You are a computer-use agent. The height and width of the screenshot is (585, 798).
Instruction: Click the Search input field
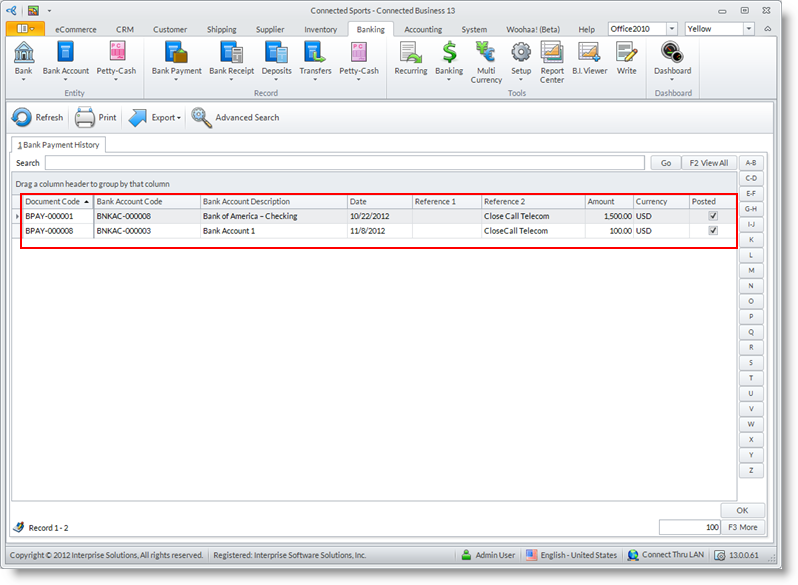[344, 163]
